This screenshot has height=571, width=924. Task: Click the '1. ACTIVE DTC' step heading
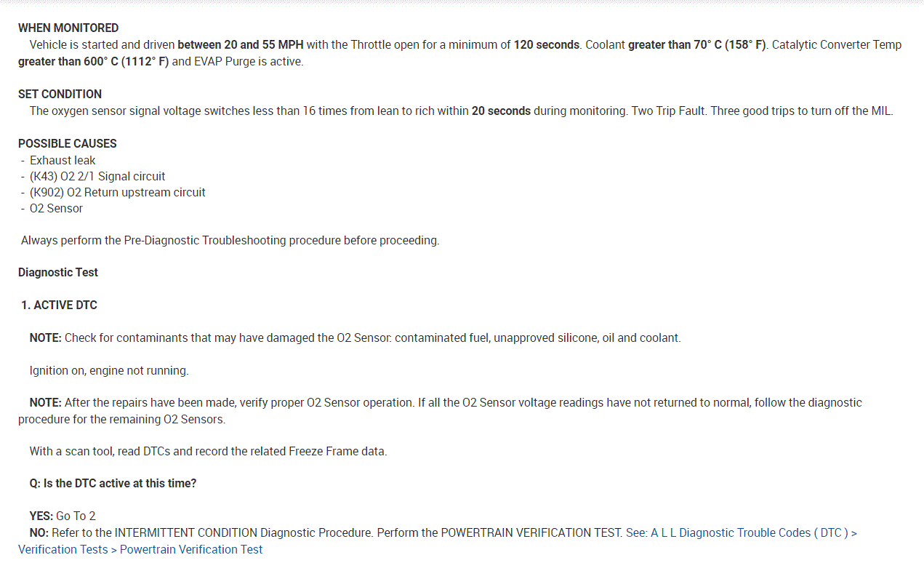click(x=59, y=306)
